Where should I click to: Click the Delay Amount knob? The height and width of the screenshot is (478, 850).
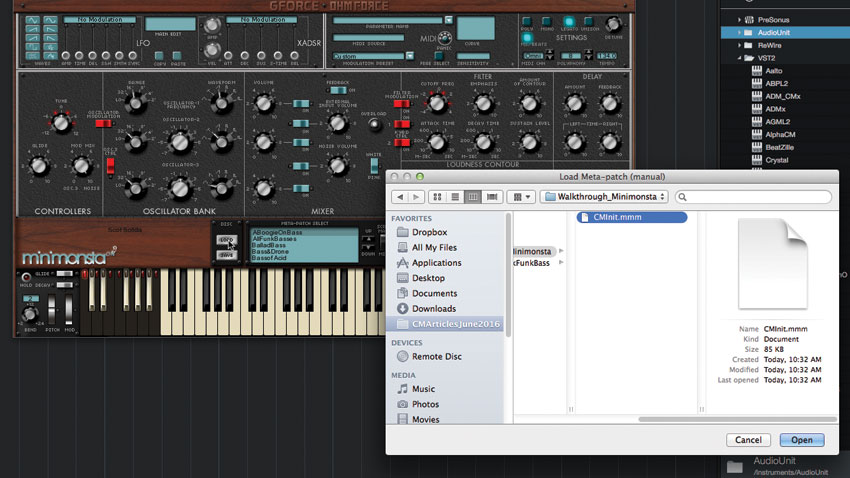pyautogui.click(x=575, y=103)
